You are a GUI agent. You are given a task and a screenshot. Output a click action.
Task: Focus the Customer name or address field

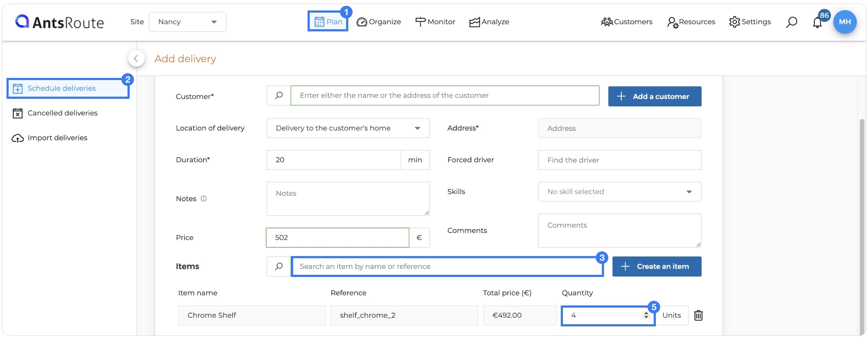tap(445, 96)
